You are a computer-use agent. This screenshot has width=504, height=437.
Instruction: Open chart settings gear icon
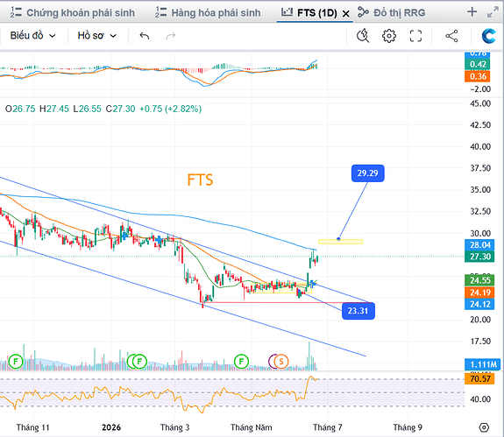pyautogui.click(x=389, y=36)
